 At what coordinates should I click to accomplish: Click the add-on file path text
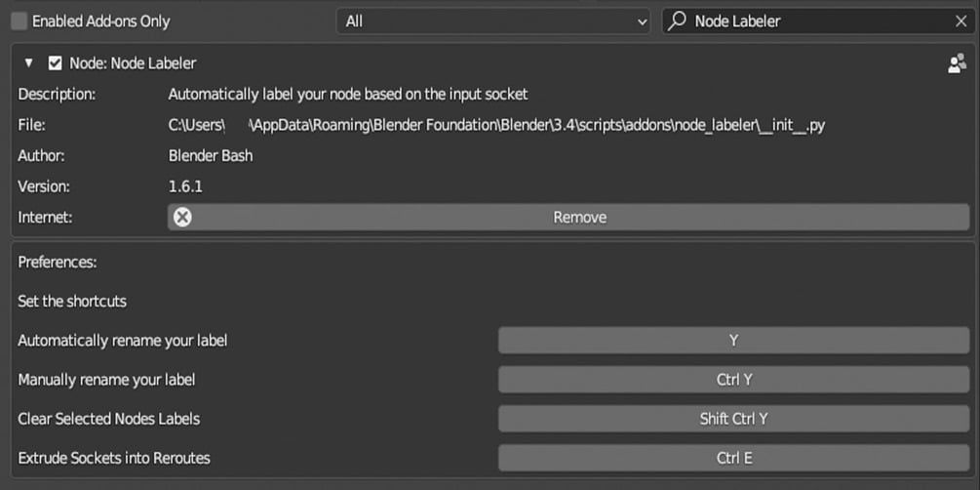click(496, 125)
